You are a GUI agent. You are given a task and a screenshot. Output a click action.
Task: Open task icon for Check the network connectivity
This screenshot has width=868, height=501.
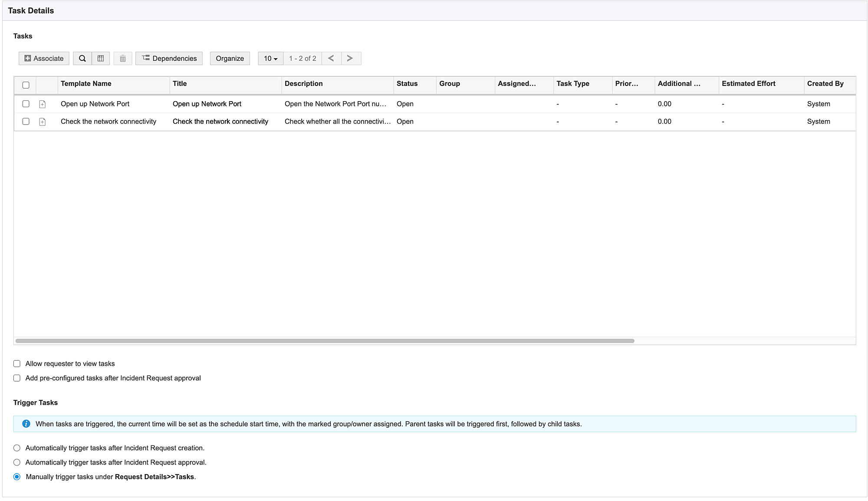[x=43, y=122]
